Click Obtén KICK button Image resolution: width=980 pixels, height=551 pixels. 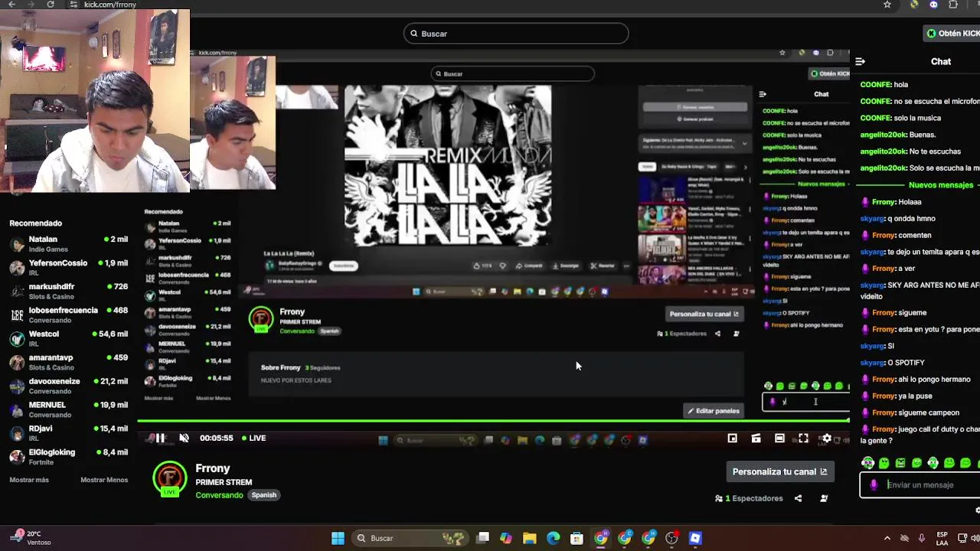[x=952, y=33]
